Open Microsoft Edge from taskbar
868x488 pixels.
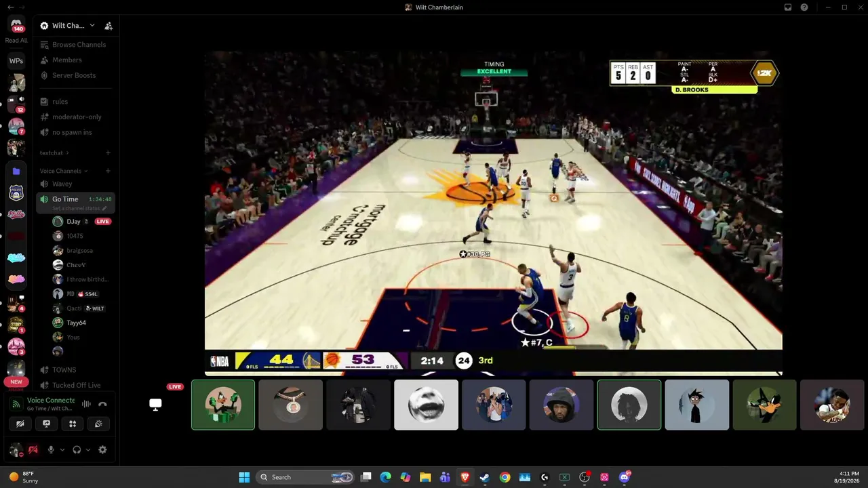(386, 477)
